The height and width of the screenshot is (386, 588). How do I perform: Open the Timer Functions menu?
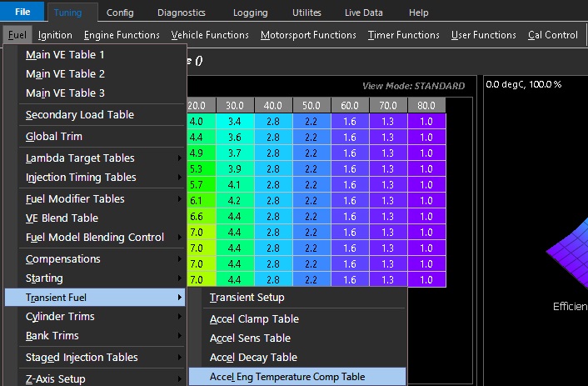click(403, 35)
